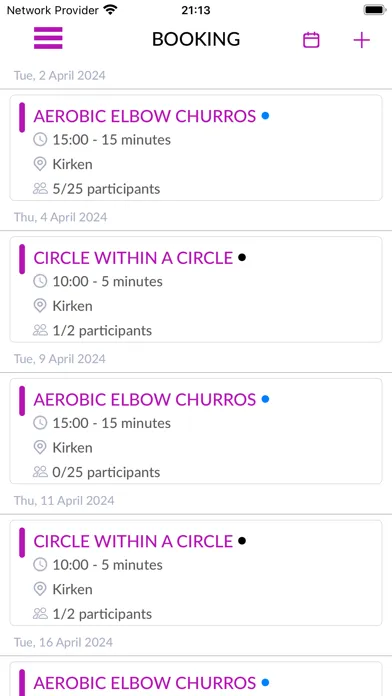Click location pin on 11 April class

[40, 589]
